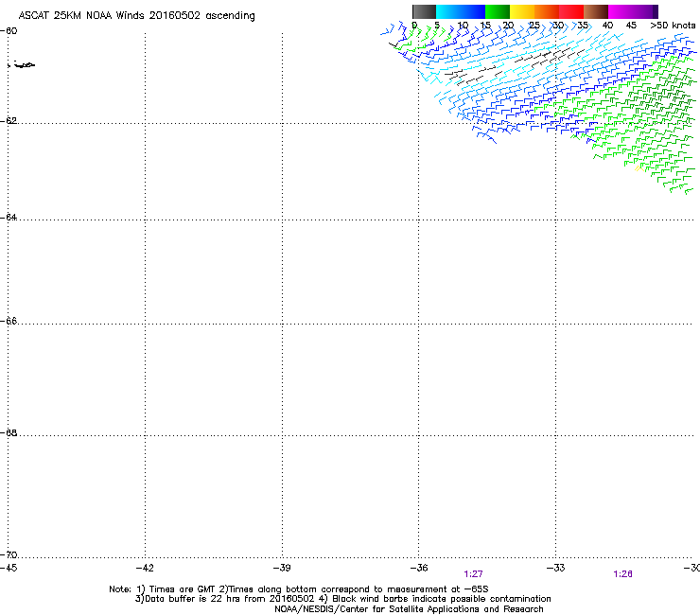Image resolution: width=700 pixels, height=615 pixels.
Task: Click the gray segment of the wind speed color bar
Action: pyautogui.click(x=424, y=11)
